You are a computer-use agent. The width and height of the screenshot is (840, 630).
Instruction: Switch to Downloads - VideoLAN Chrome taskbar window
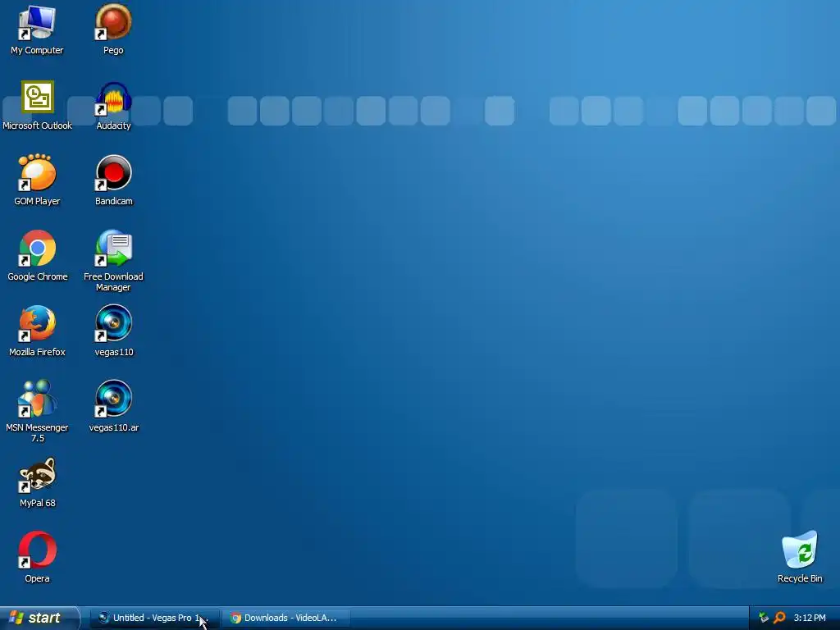coord(285,618)
